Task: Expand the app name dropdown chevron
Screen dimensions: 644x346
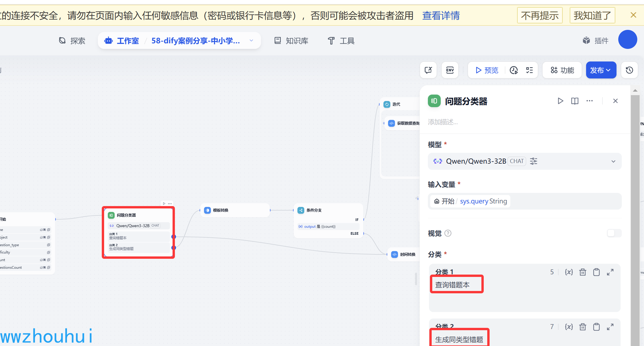Action: [x=251, y=41]
